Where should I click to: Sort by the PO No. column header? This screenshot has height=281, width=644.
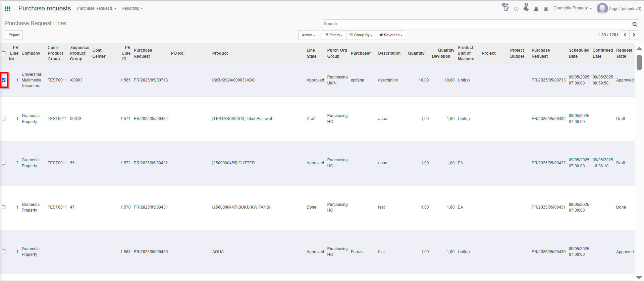(x=178, y=53)
